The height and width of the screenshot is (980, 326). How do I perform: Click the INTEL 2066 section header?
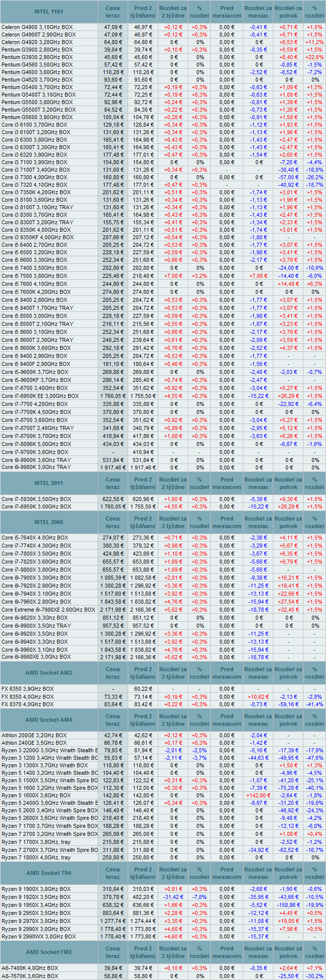49,522
